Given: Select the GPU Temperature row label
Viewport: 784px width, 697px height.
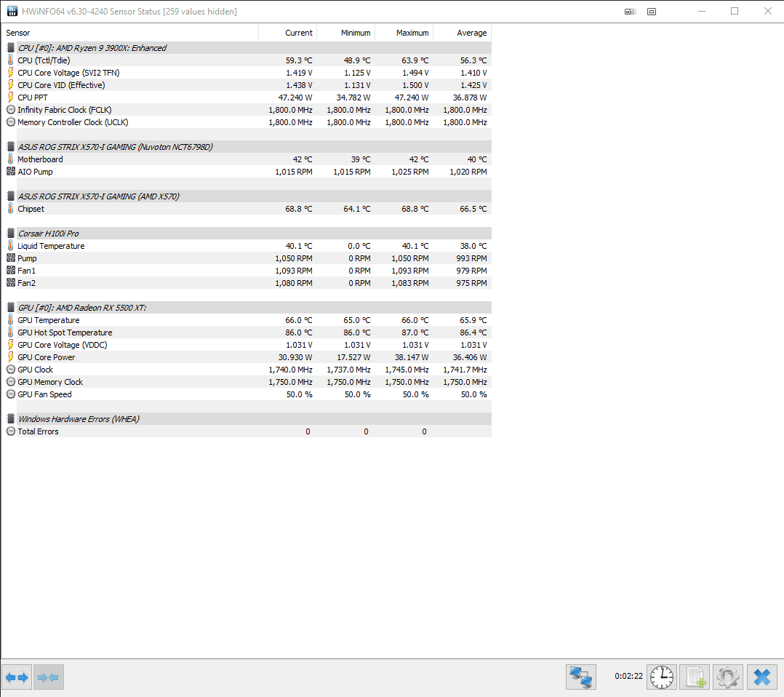Looking at the screenshot, I should (49, 319).
